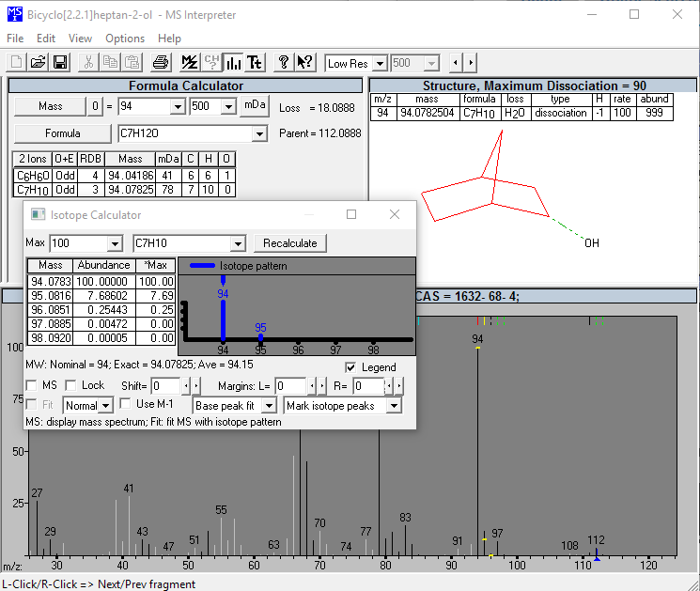
Task: Click the mDa units button
Action: [x=255, y=105]
